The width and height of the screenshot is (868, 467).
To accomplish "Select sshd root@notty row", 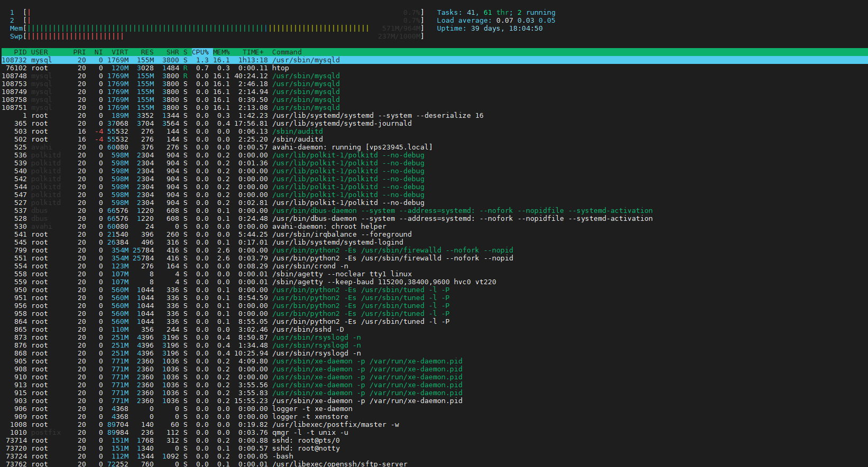I will click(x=434, y=449).
